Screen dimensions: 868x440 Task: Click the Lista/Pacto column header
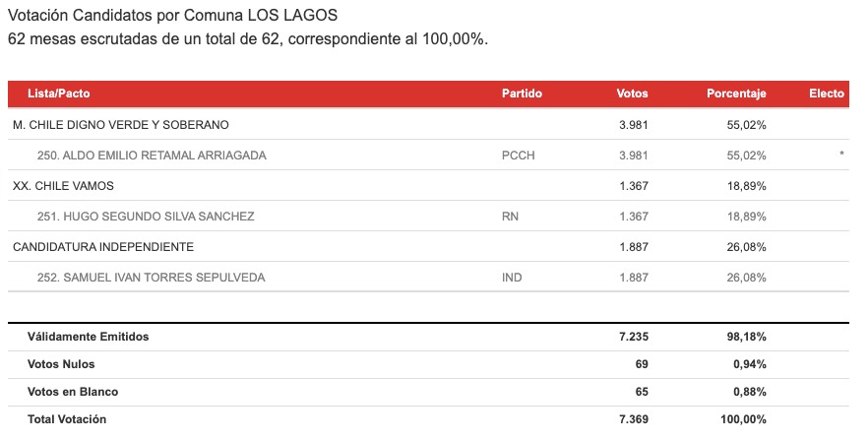59,94
